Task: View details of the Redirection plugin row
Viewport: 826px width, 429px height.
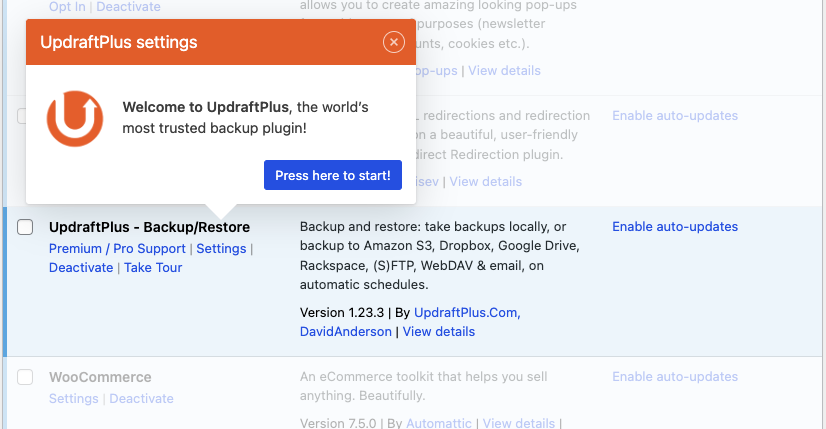Action: point(486,181)
